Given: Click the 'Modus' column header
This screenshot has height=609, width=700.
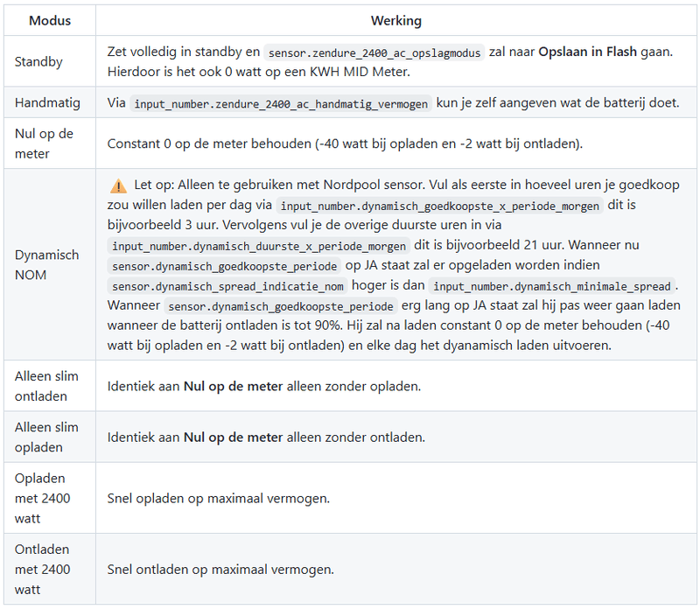Looking at the screenshot, I should click(x=50, y=19).
